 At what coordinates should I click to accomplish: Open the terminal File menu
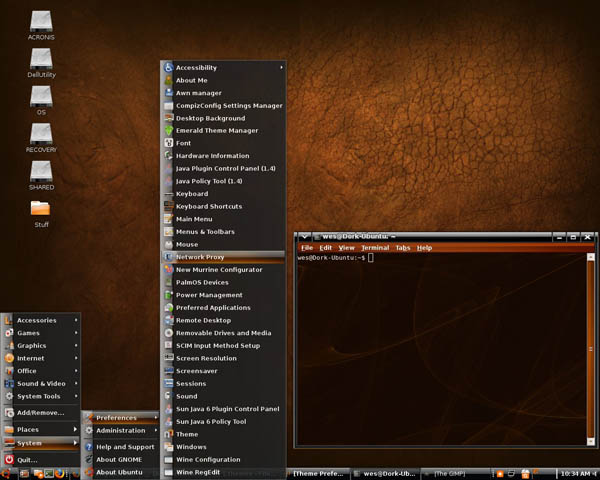pyautogui.click(x=307, y=248)
